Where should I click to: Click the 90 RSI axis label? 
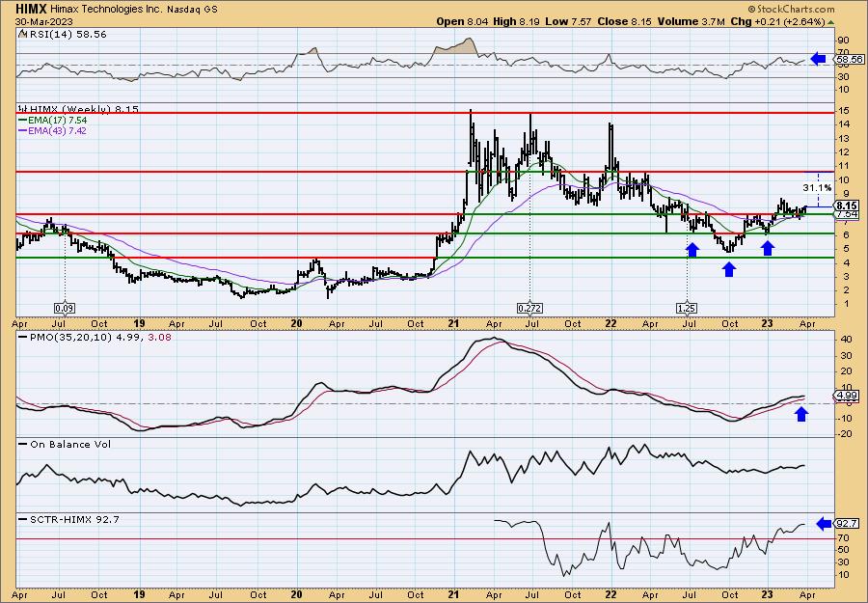844,41
